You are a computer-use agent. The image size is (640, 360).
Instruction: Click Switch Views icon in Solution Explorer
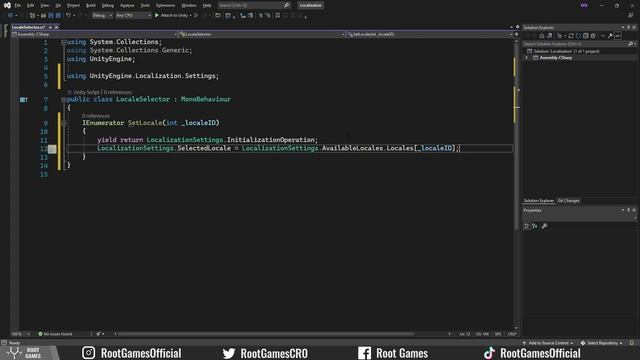[x=550, y=36]
